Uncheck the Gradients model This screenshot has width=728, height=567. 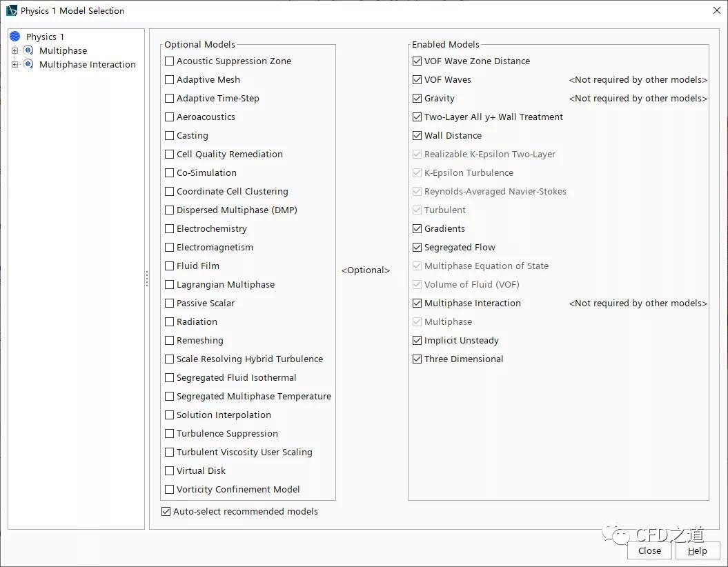point(417,228)
